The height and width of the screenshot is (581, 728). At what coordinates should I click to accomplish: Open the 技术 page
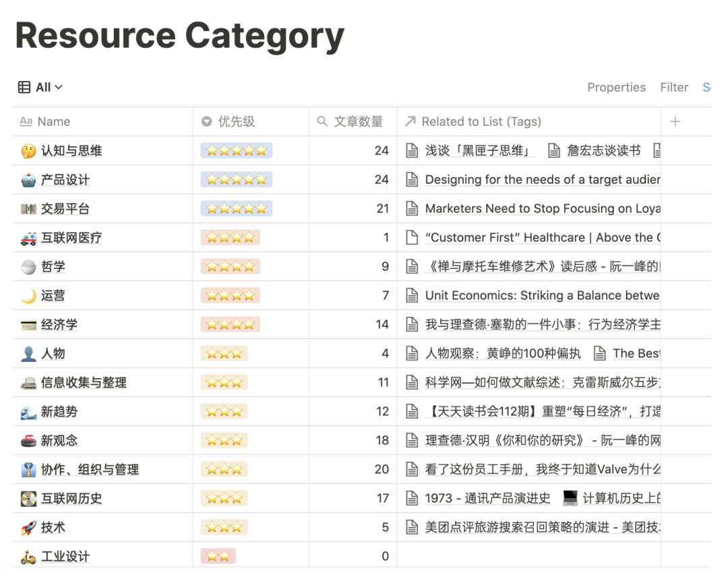coord(53,528)
